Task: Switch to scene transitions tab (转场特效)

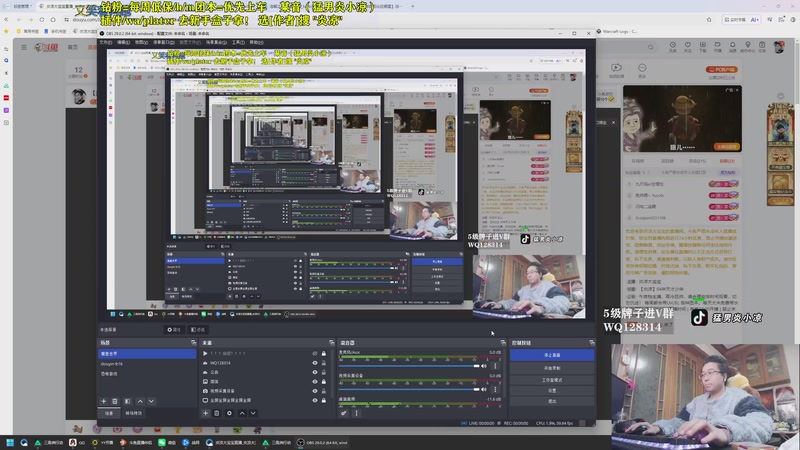Action: (x=134, y=413)
